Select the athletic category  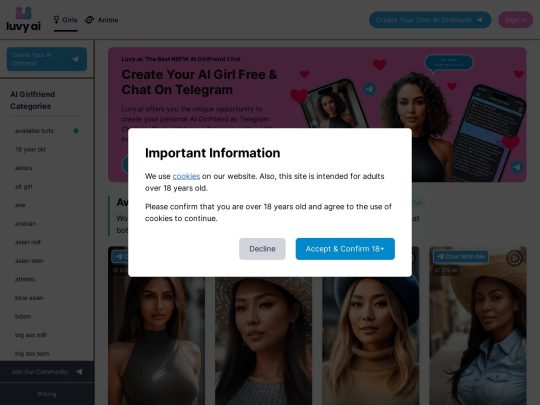[x=25, y=279]
